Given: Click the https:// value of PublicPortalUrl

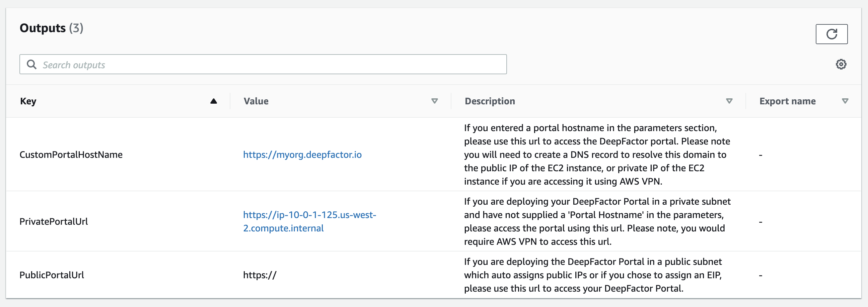Looking at the screenshot, I should tap(260, 275).
